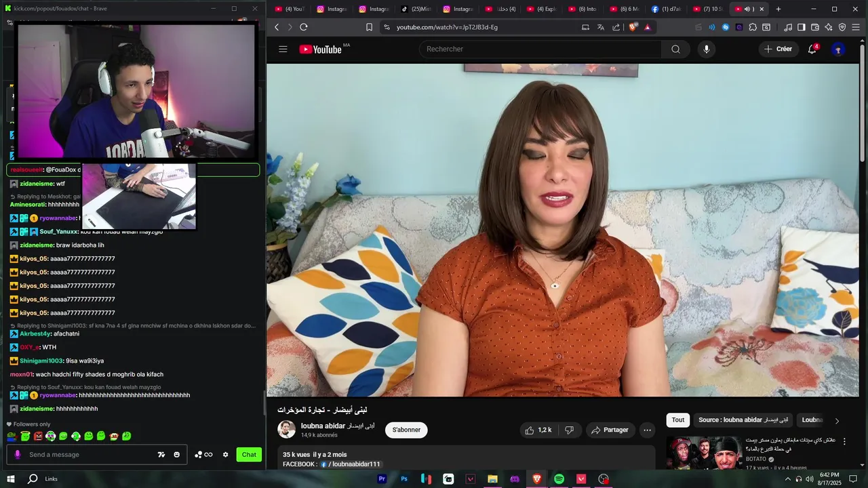
Task: Open Brave Wallet icon
Action: (815, 27)
